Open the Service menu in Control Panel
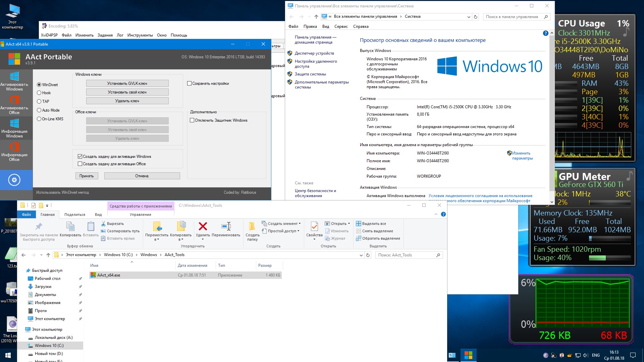The image size is (644, 362). (x=341, y=26)
